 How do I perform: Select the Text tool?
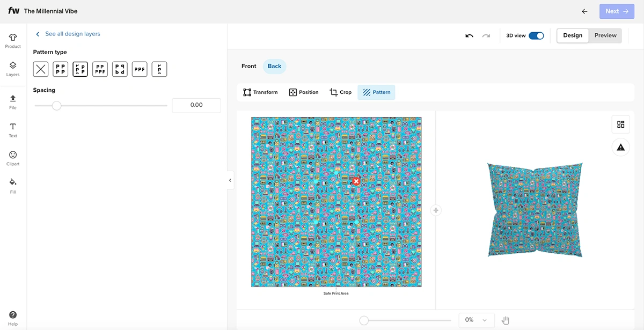13,129
